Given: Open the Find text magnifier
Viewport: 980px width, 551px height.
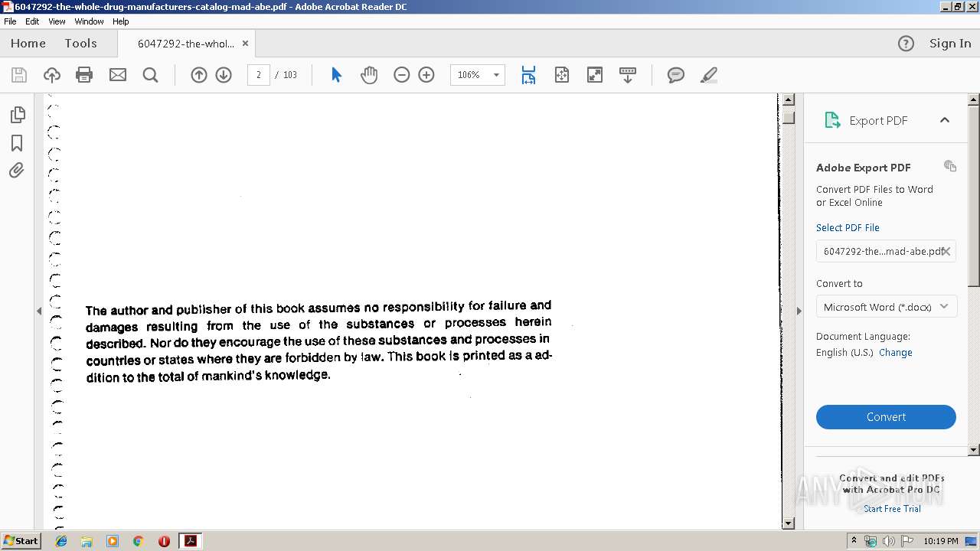Looking at the screenshot, I should pos(150,75).
